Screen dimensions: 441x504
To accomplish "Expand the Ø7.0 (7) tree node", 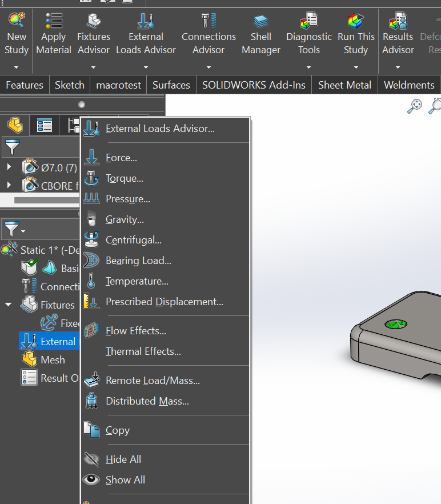I will 9,167.
